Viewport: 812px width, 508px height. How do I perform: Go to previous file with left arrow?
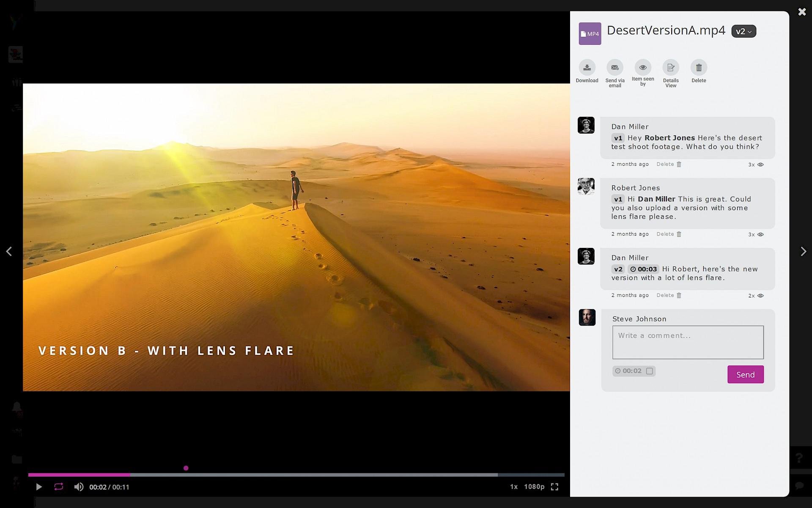point(9,251)
